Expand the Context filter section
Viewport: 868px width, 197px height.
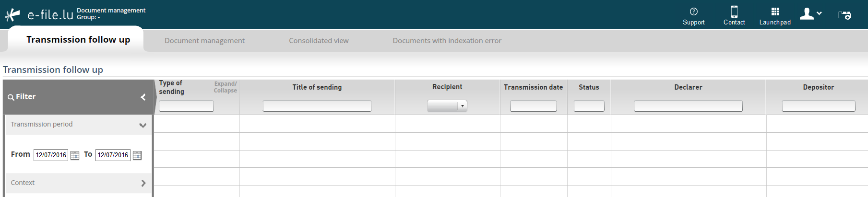[143, 183]
